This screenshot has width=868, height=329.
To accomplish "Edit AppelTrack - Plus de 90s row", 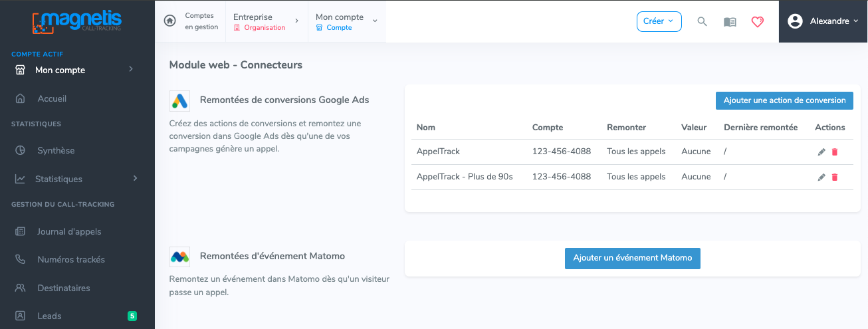I will point(821,177).
